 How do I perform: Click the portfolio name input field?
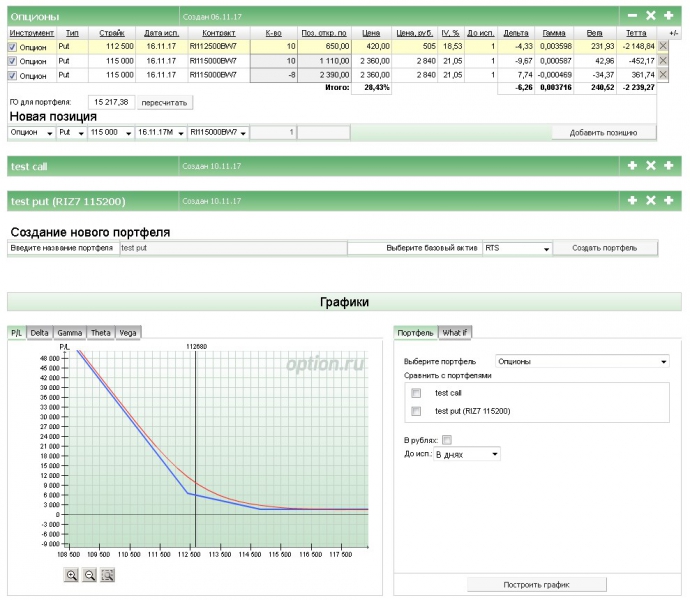[232, 248]
